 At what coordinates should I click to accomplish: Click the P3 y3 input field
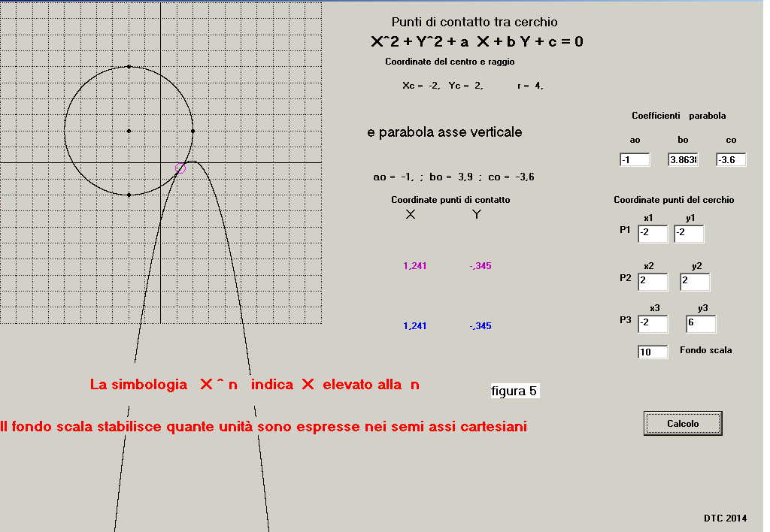[x=701, y=324]
